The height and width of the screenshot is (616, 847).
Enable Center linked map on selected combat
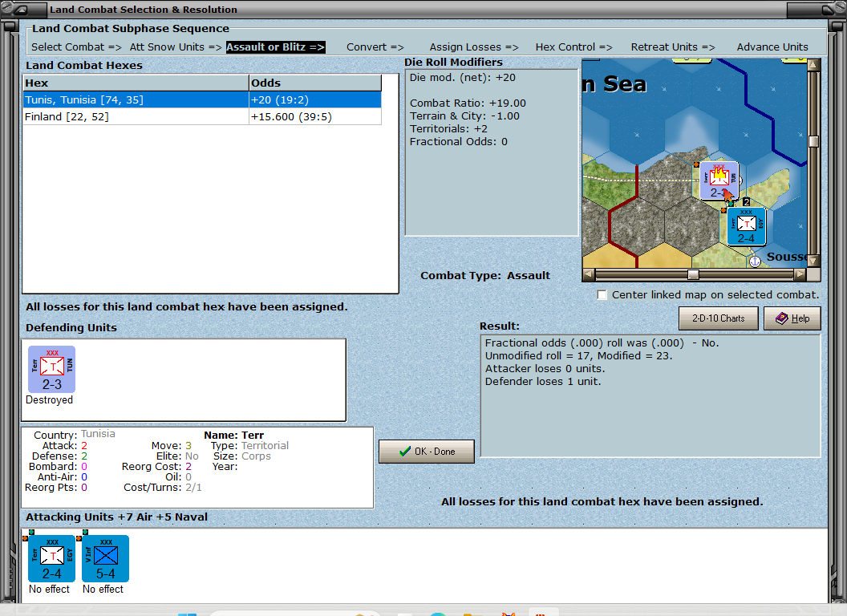602,295
